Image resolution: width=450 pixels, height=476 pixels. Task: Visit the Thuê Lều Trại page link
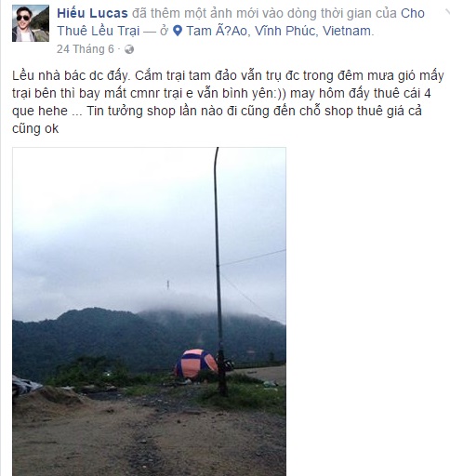click(x=99, y=31)
